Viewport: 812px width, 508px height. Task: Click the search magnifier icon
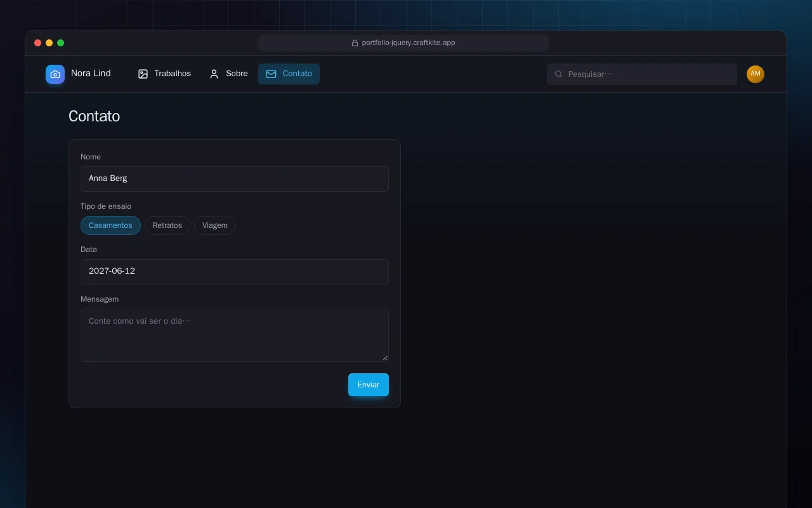pyautogui.click(x=559, y=74)
